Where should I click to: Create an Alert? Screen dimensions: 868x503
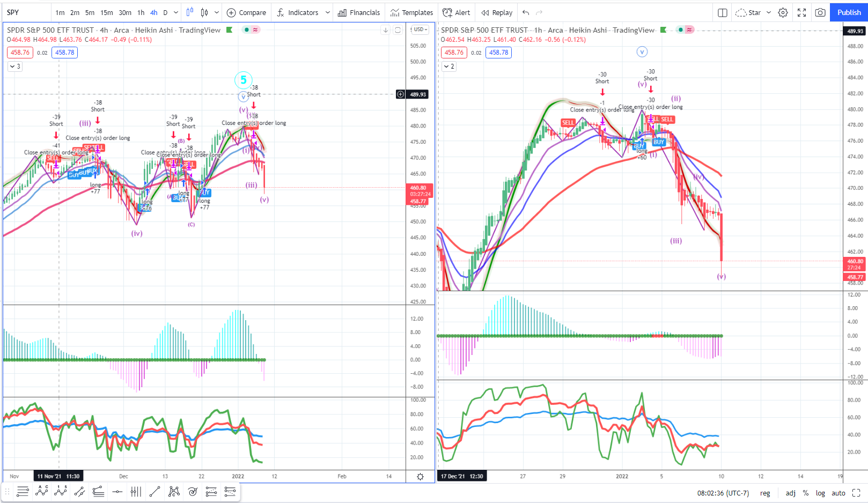pyautogui.click(x=456, y=12)
